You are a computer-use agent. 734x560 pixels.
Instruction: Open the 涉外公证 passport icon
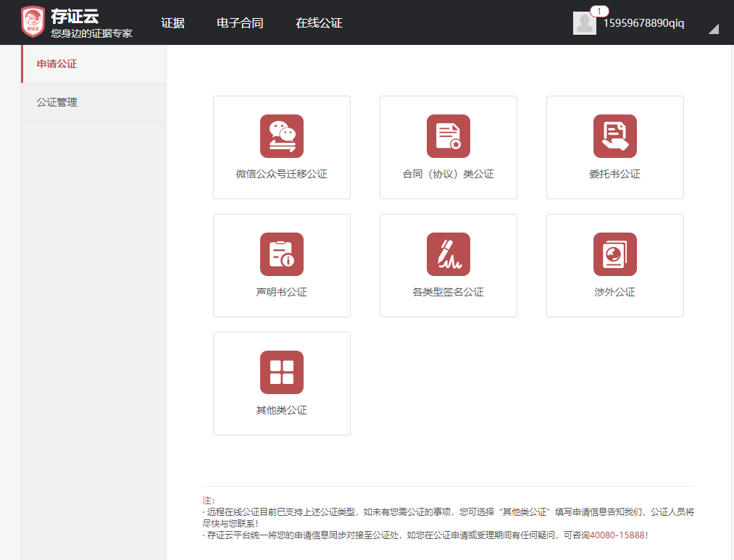click(x=615, y=254)
